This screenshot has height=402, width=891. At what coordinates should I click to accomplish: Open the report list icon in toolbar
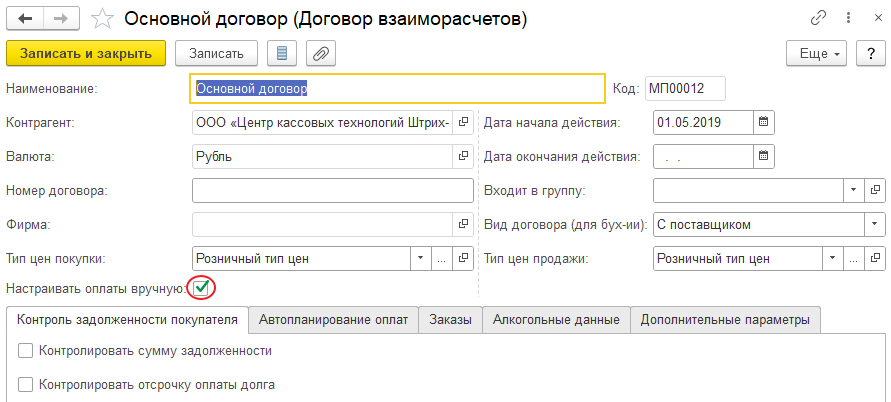click(x=281, y=53)
